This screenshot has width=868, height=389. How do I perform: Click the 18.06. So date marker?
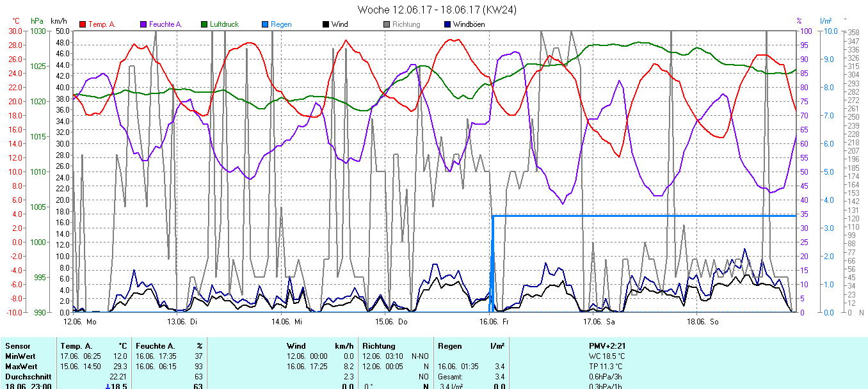click(702, 321)
